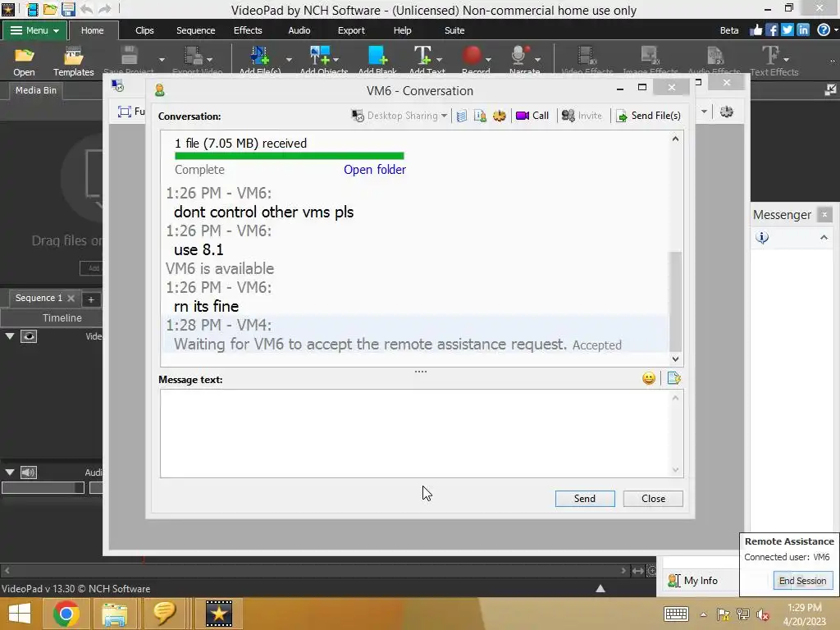Click the Narrate microphone icon
This screenshot has height=630, width=840.
519,56
